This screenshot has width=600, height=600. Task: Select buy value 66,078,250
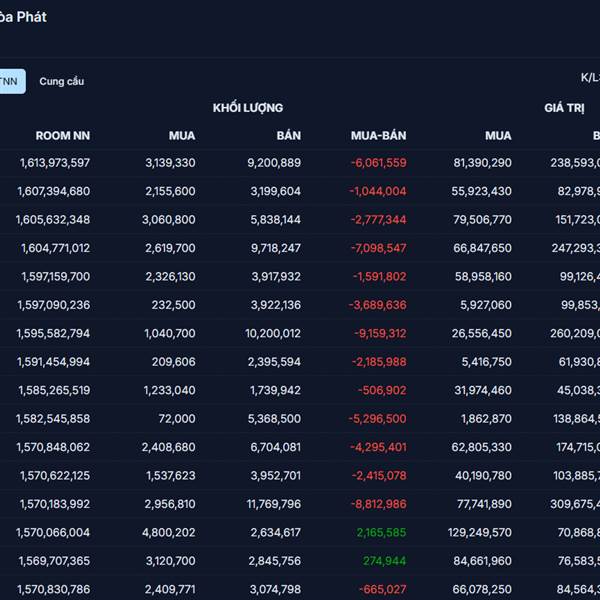[x=482, y=590]
